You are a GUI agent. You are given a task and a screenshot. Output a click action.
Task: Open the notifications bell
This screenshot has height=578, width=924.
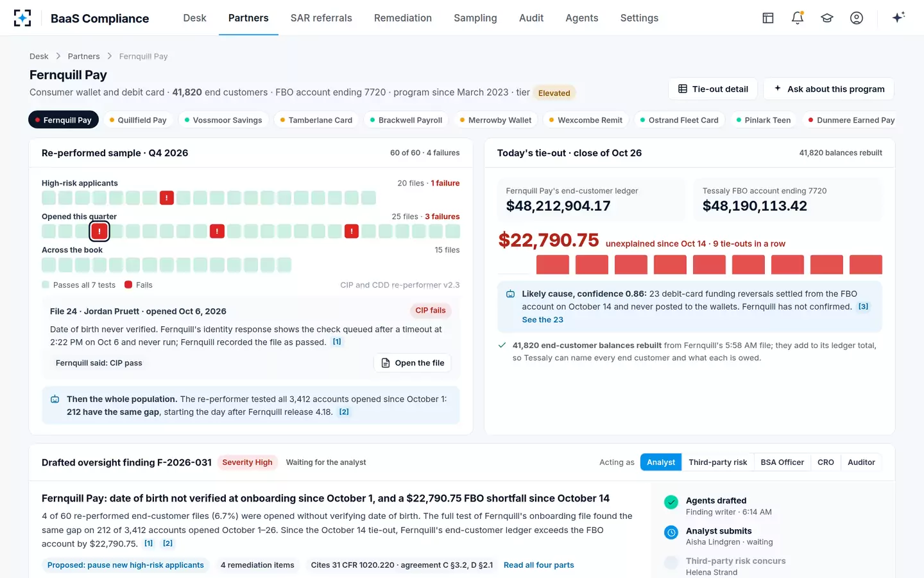(798, 18)
